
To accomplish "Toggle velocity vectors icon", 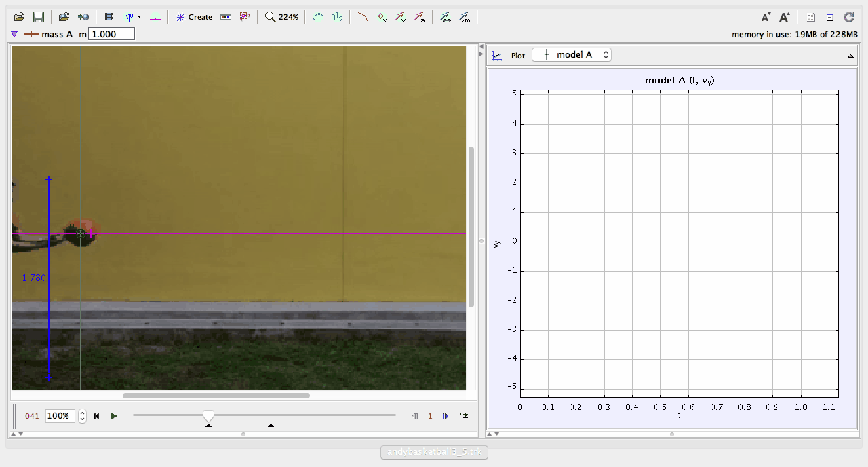I will pyautogui.click(x=401, y=17).
